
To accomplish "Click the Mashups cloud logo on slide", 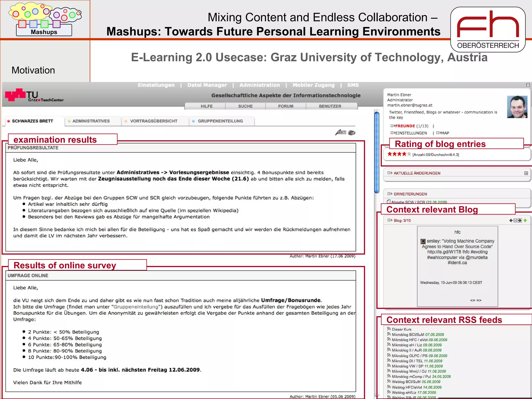I will 45,19.
